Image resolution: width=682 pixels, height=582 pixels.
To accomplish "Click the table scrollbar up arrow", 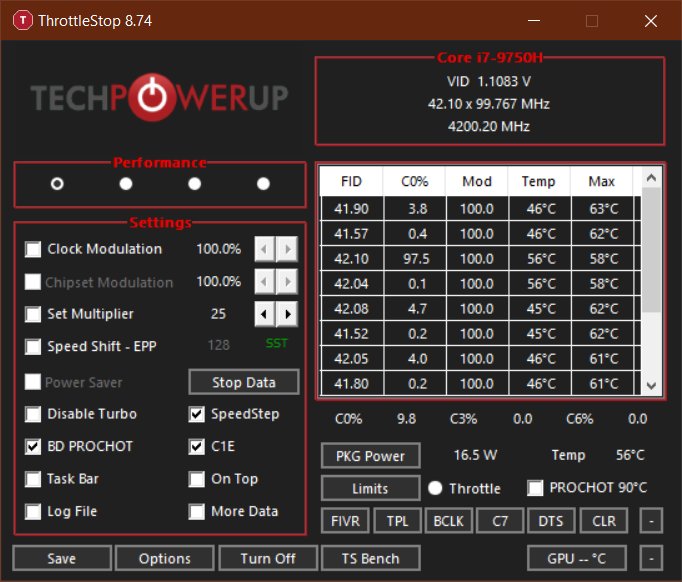I will (651, 177).
